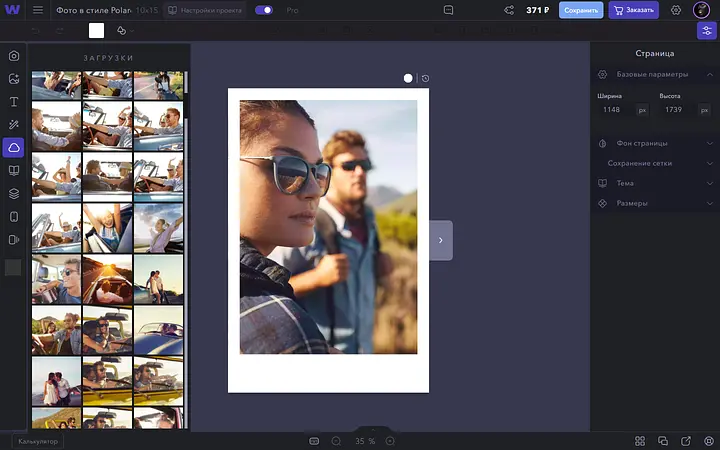Click the history clock icon above the page

coord(426,79)
